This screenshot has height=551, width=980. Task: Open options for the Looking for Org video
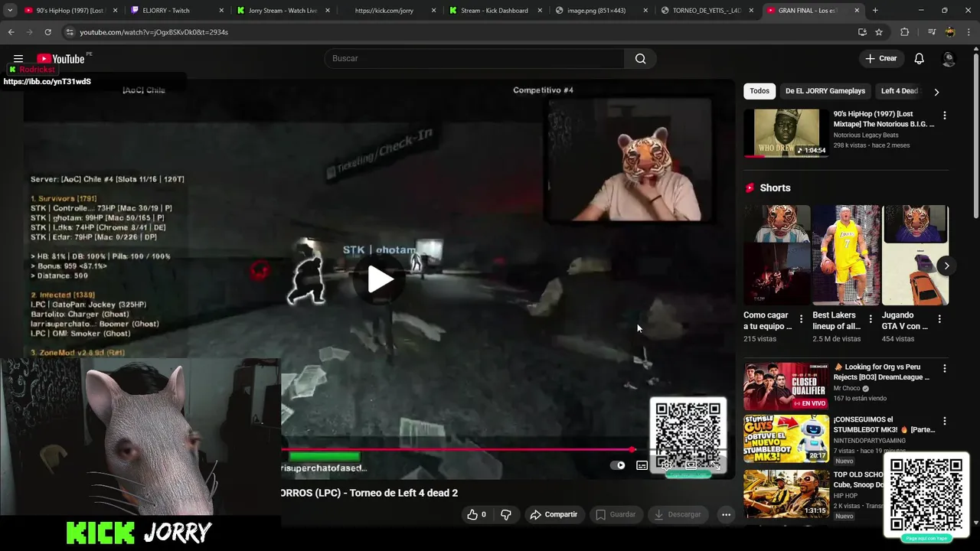tap(944, 369)
